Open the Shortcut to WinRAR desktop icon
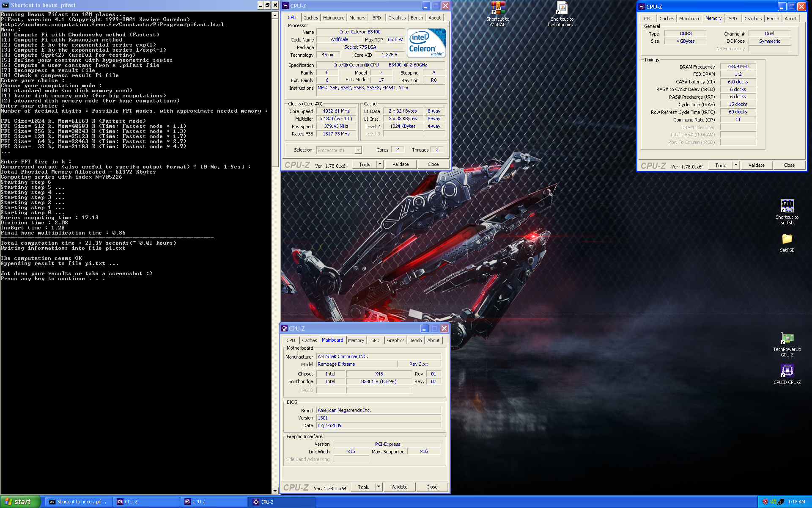 tap(498, 14)
